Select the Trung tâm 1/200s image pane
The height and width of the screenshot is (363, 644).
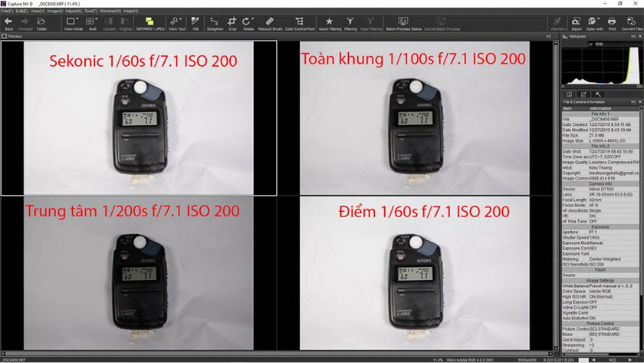pyautogui.click(x=139, y=273)
